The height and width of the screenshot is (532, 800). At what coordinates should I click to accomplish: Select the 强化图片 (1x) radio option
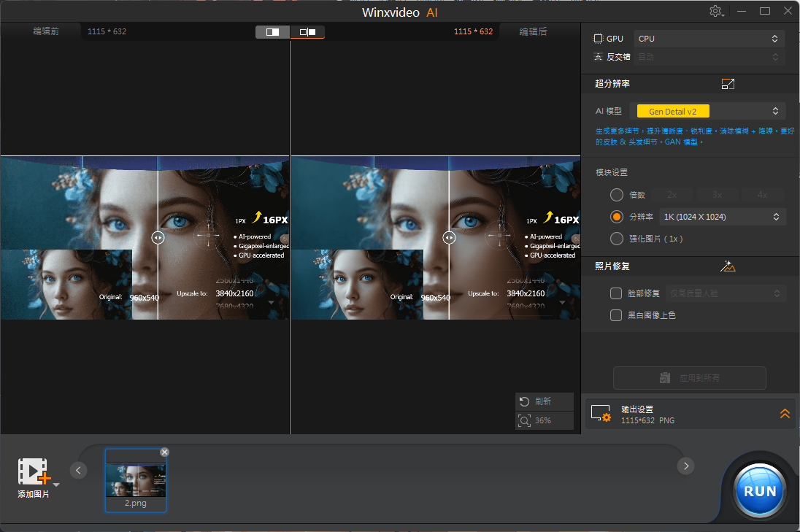(617, 239)
